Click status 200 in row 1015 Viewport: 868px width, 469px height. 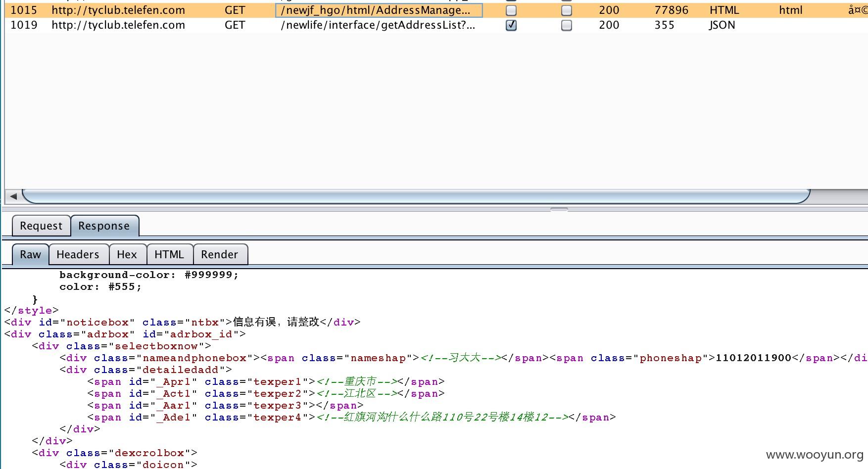(609, 10)
